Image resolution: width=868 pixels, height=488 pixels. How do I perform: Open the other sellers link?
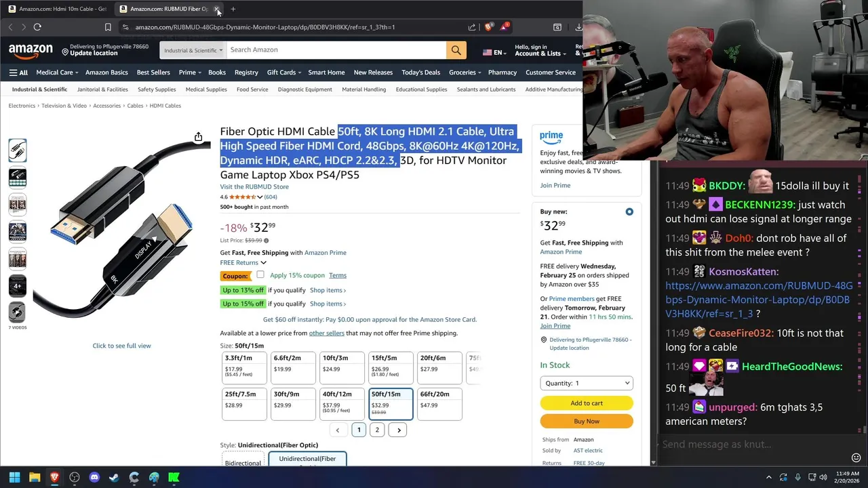point(327,333)
